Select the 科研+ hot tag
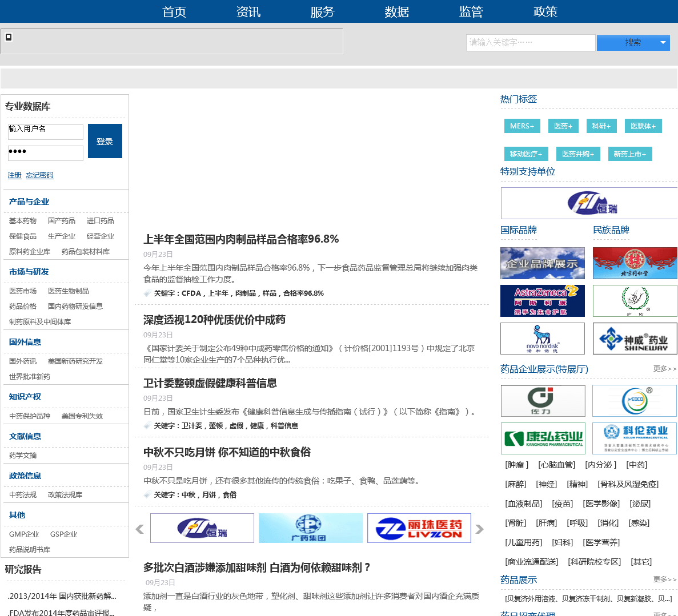The width and height of the screenshot is (678, 616). (601, 126)
